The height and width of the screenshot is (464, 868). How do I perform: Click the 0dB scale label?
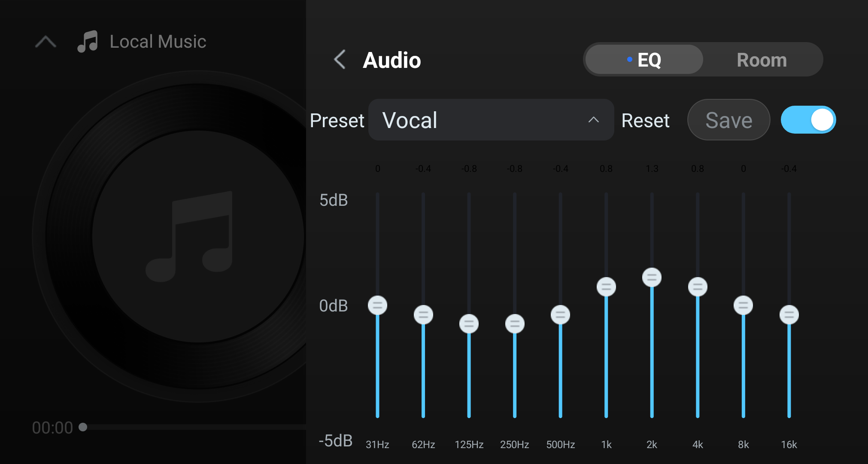click(x=334, y=306)
